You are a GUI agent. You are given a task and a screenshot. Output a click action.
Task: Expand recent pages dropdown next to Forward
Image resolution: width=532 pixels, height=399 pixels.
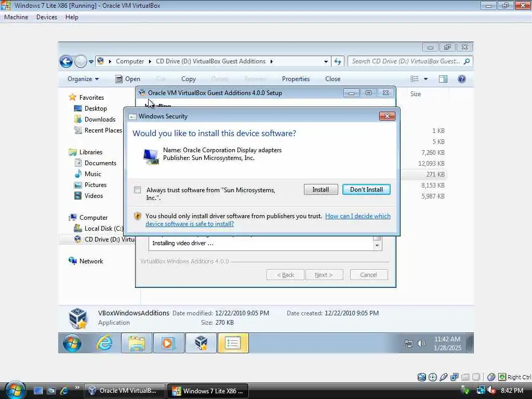(91, 62)
